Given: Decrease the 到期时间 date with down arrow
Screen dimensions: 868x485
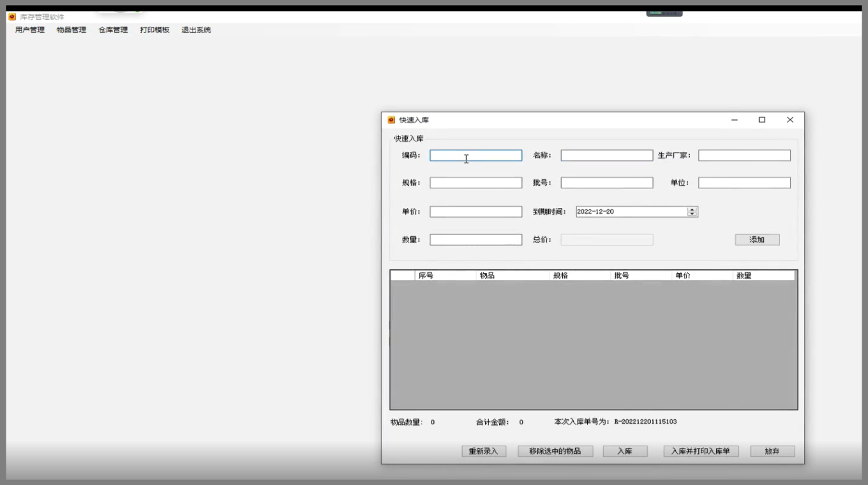Looking at the screenshot, I should point(692,214).
